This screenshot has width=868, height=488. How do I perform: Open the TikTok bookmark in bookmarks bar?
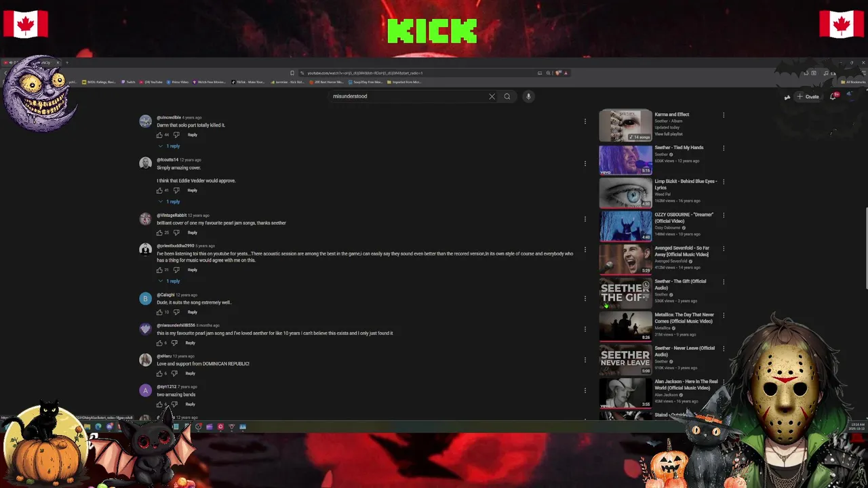(x=248, y=82)
